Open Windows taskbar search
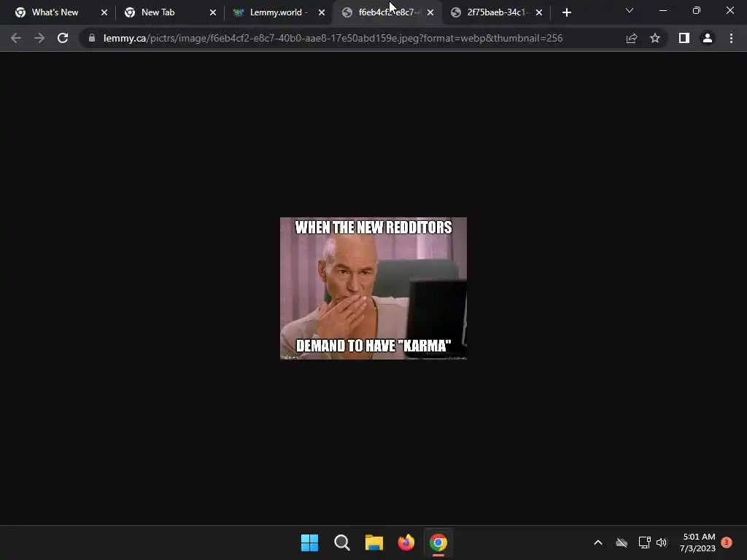This screenshot has width=747, height=560. click(341, 542)
